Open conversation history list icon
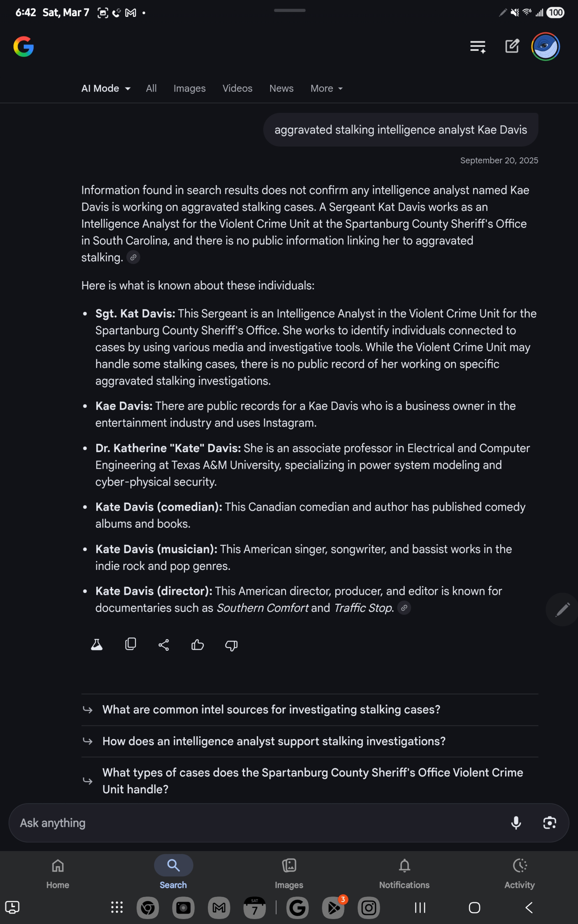 pyautogui.click(x=477, y=46)
